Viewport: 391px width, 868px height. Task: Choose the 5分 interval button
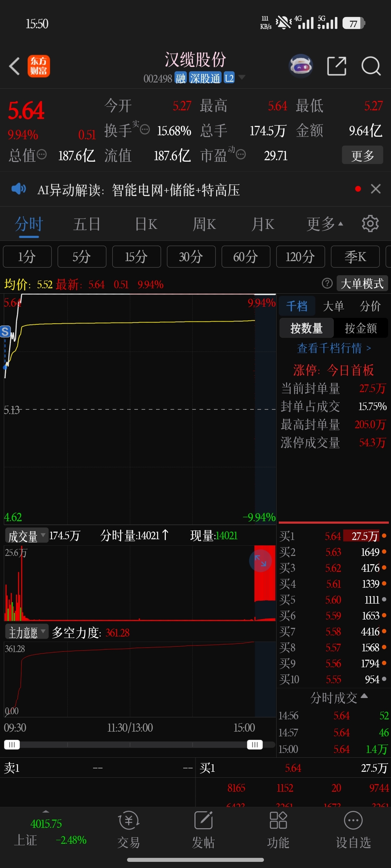coord(82,256)
